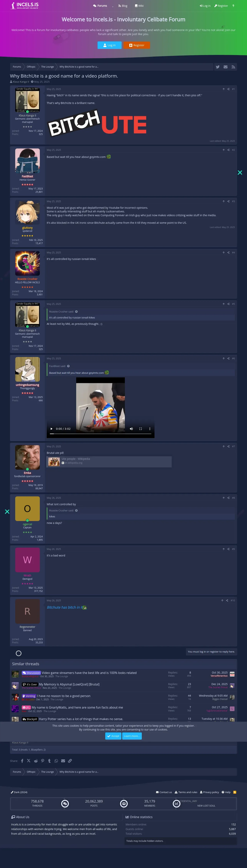Open the Blog link in top navigation

coord(123,6)
